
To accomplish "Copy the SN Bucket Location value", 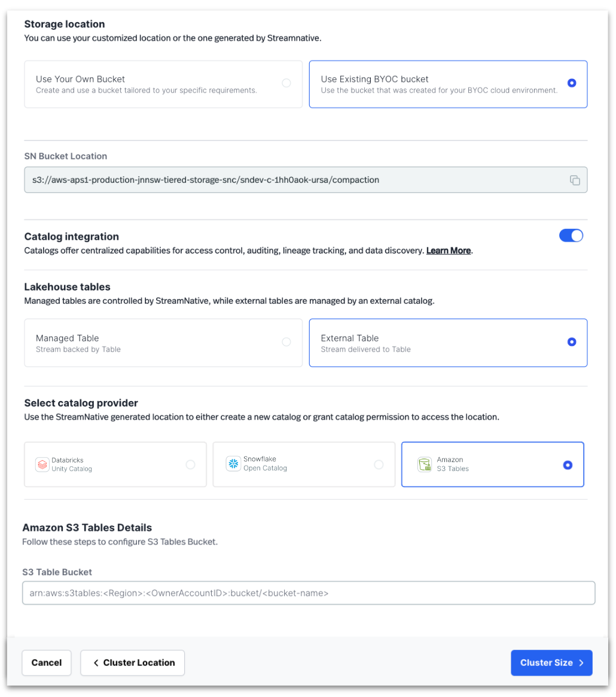I will pyautogui.click(x=575, y=179).
